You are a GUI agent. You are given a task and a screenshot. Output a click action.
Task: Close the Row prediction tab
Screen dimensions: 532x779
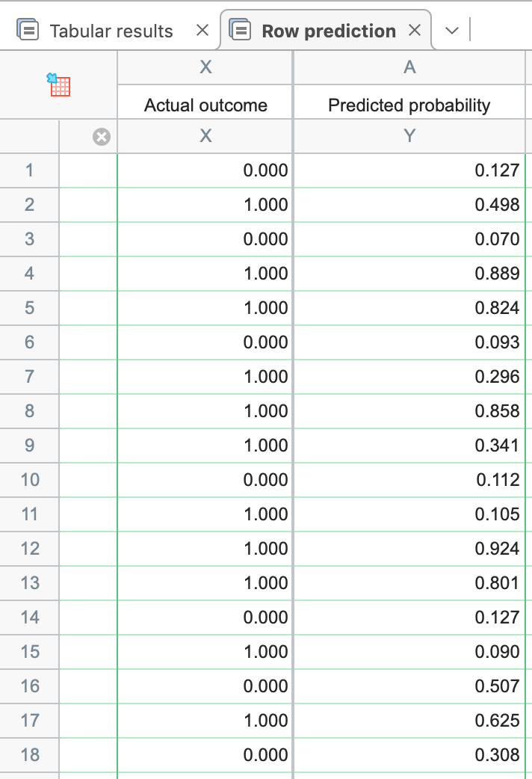(415, 31)
